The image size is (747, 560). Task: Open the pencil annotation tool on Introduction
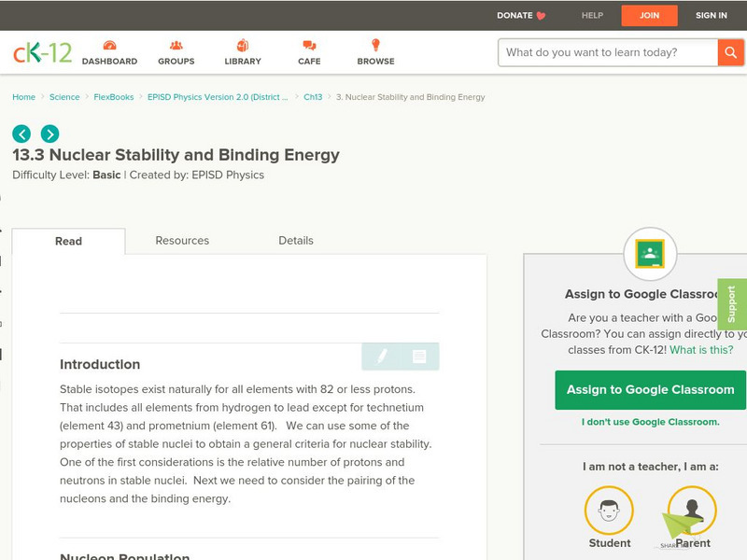point(382,356)
